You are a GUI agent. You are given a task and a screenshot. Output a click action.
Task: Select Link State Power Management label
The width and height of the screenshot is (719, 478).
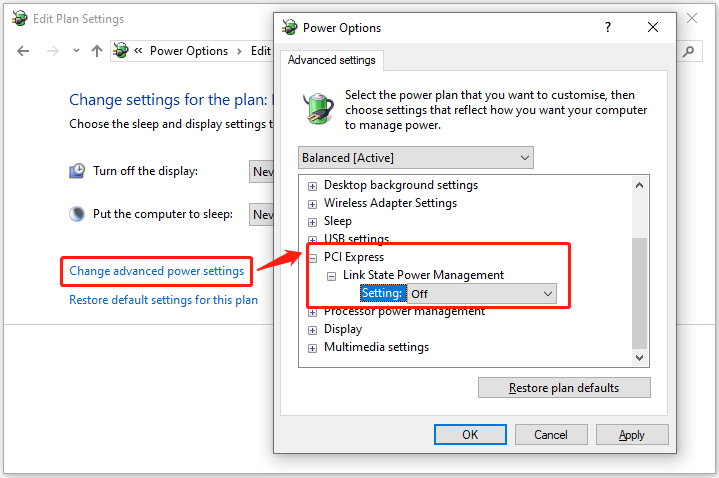423,275
